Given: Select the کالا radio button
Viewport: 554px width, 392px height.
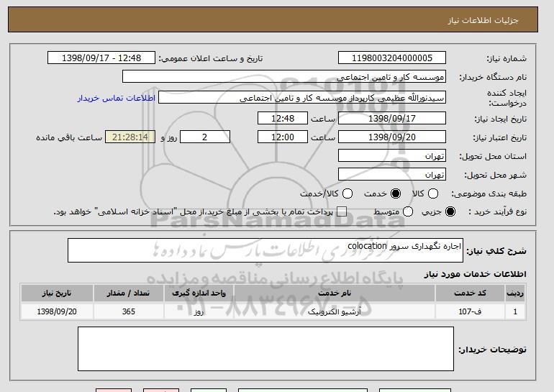Looking at the screenshot, I should [x=433, y=193].
